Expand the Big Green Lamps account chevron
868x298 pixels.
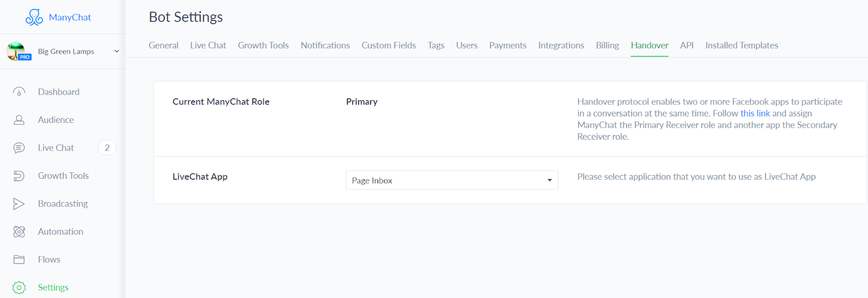(116, 51)
